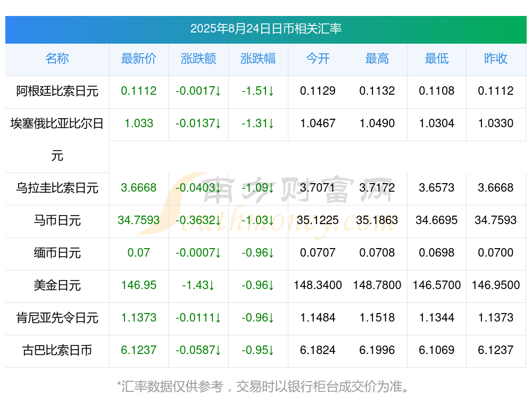Click latest price 1.033
Screen dimensions: 532x403
(139, 124)
